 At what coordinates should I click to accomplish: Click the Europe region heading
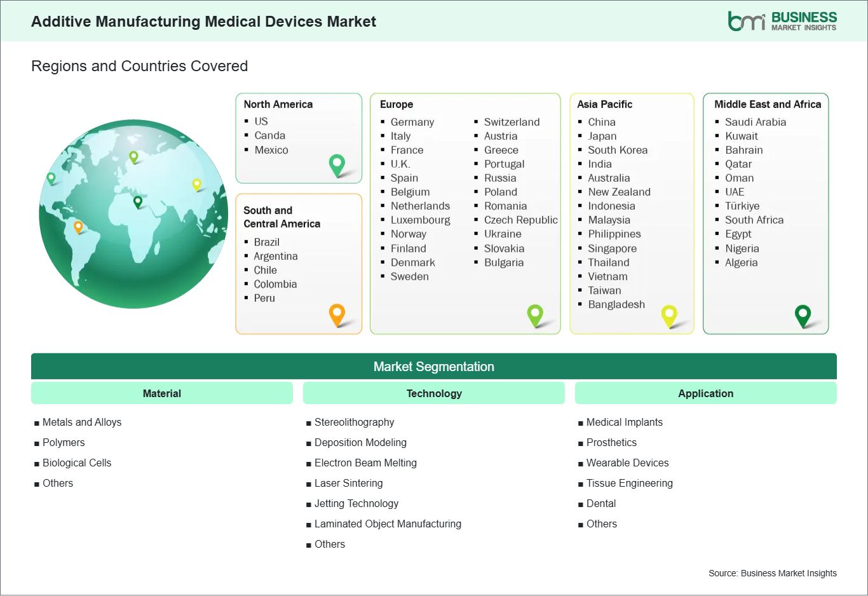(397, 104)
